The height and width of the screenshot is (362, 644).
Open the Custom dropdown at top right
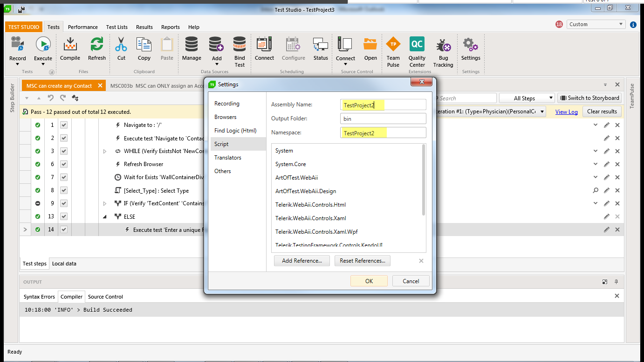click(596, 24)
